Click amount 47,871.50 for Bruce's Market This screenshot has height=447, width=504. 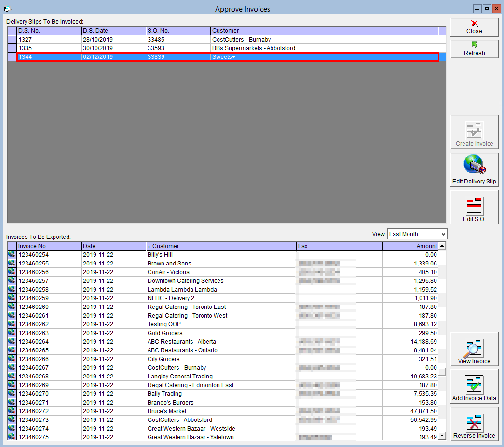click(423, 411)
